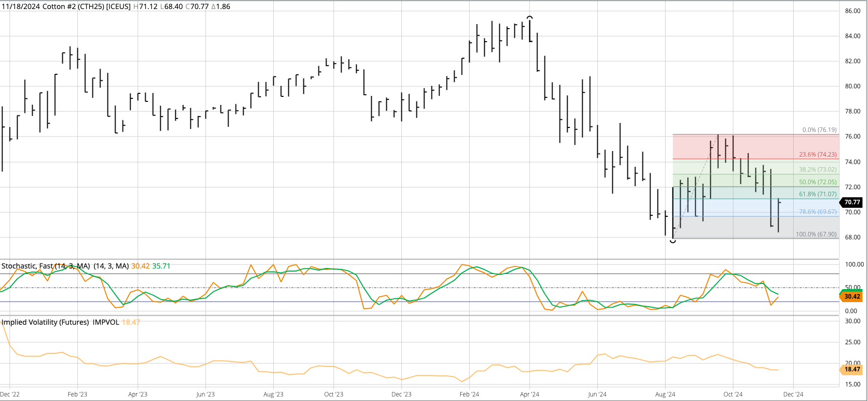Click the orange 30.42 stochastic axis tag

pos(852,297)
